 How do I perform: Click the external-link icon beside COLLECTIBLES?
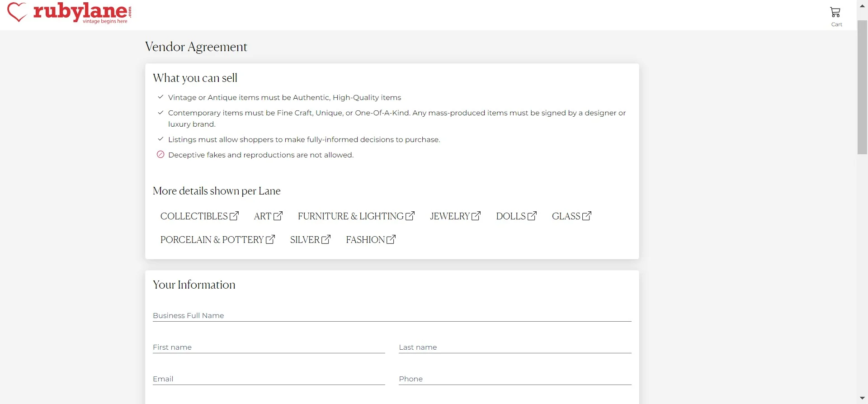pyautogui.click(x=234, y=216)
